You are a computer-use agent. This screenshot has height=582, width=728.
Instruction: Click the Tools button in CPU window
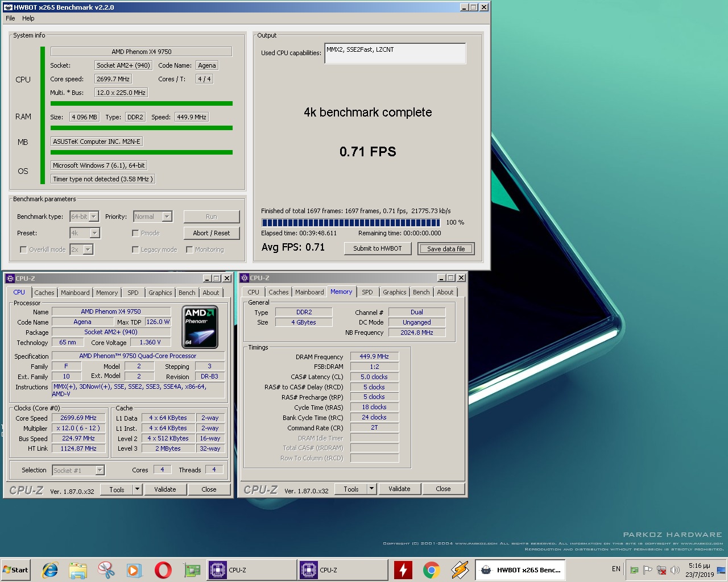[x=117, y=489]
